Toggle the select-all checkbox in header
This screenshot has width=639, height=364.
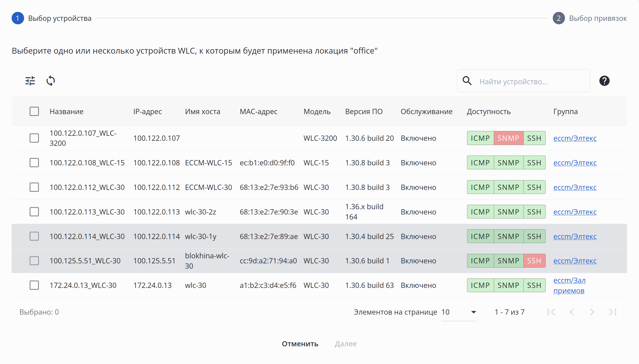coord(34,111)
